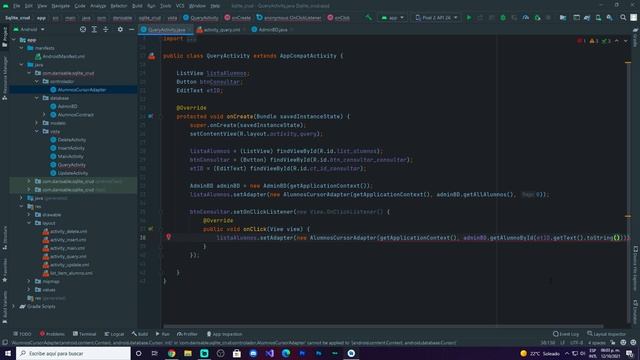Viewport: 640px width, 360px height.
Task: Click the editor horizontal scrollbar
Action: tap(383, 326)
